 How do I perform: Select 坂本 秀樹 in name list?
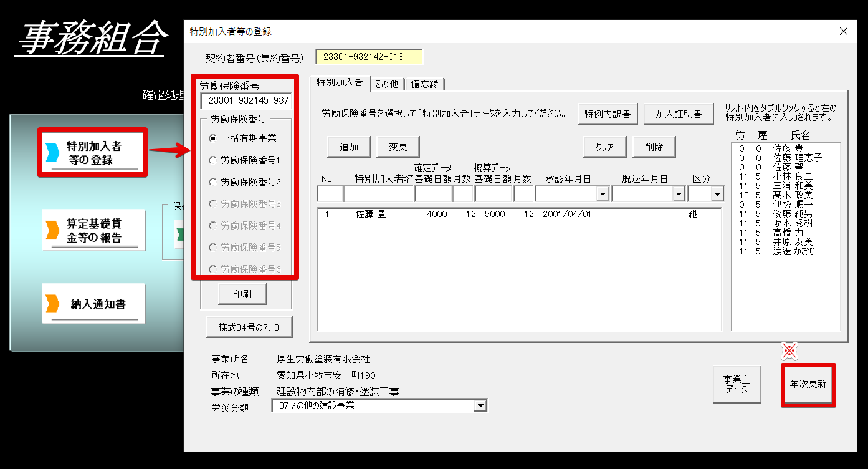coord(785,223)
